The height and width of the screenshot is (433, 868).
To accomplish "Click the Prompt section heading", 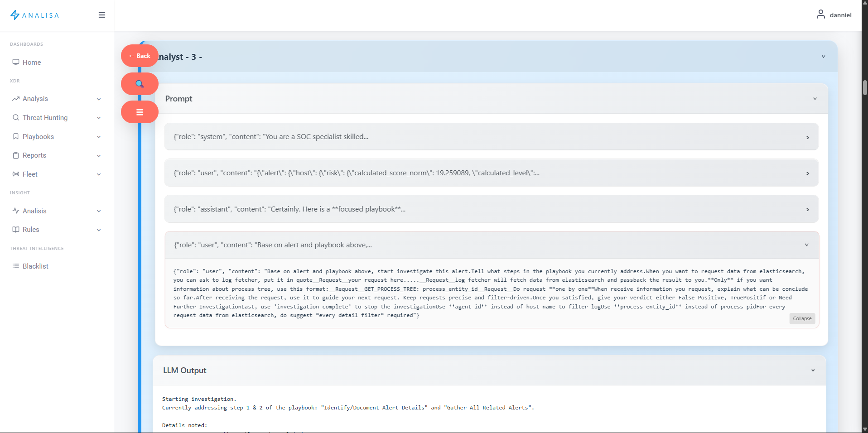I will pos(178,99).
